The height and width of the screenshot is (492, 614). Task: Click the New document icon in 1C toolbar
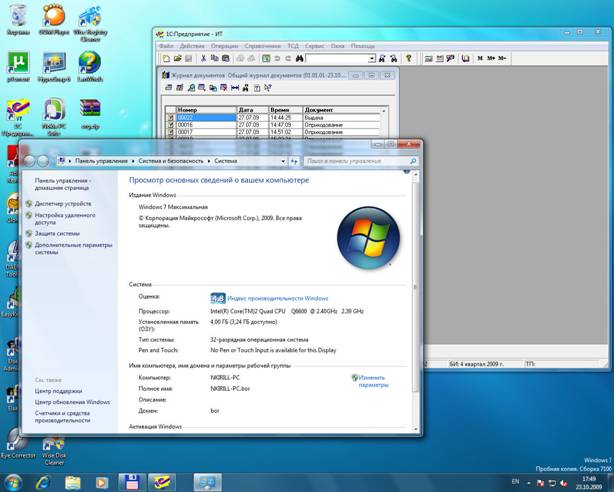166,58
